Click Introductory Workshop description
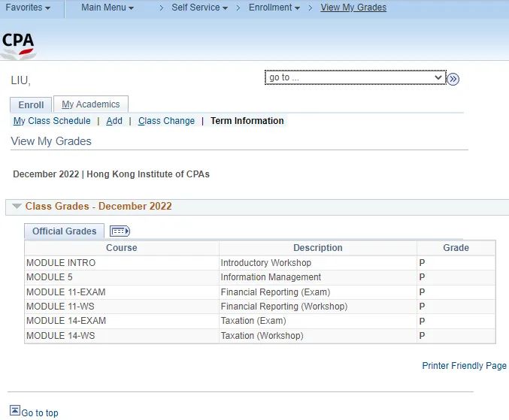509x420 pixels. 266,263
